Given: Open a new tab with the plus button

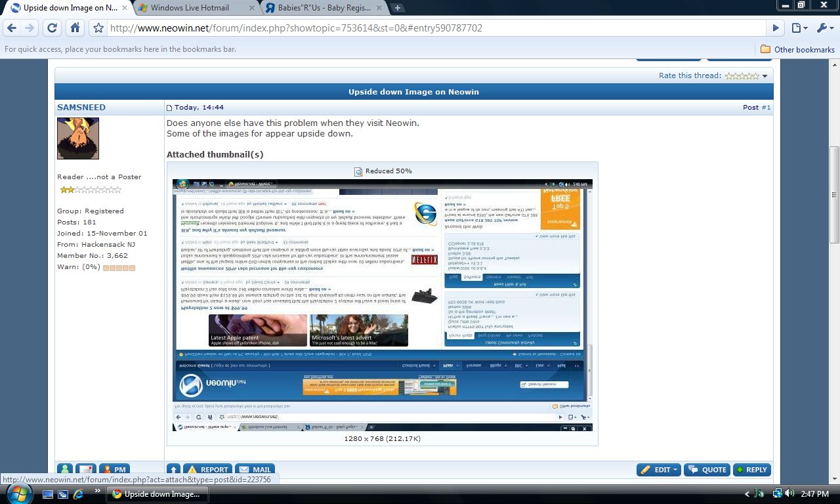Looking at the screenshot, I should click(398, 8).
